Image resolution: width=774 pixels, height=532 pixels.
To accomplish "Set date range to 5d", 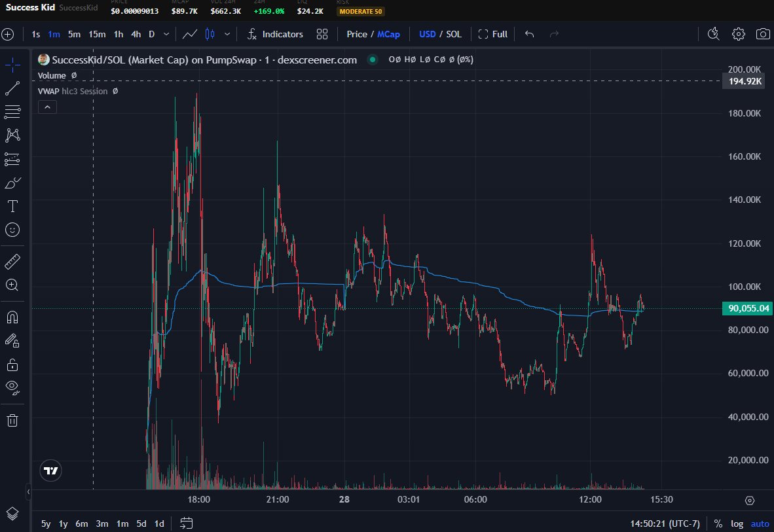I will click(141, 523).
